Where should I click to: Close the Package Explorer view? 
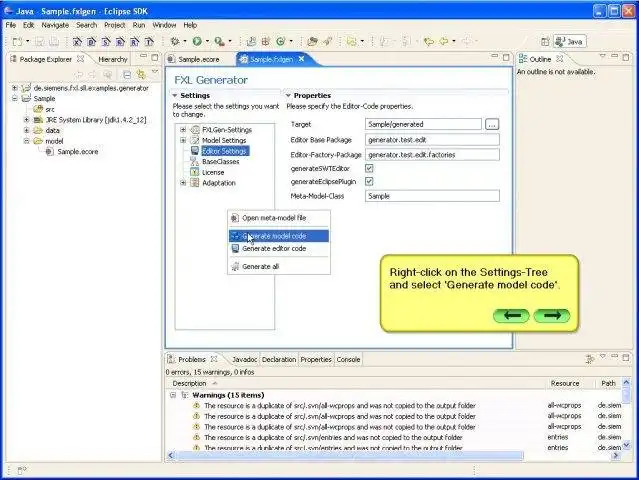point(81,59)
